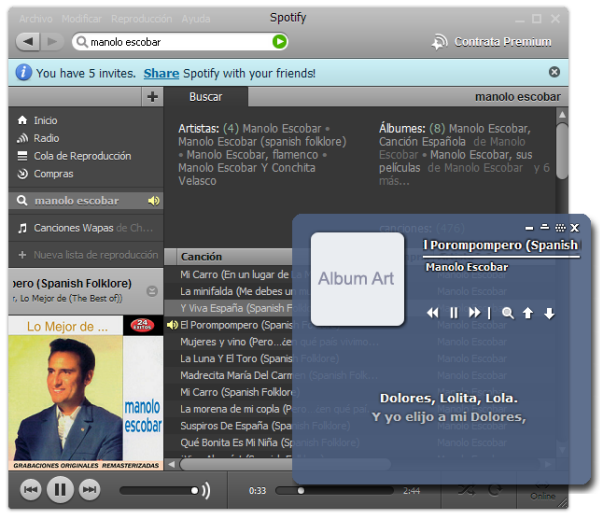600x514 pixels.
Task: Open the Reproducción menu
Action: pos(142,19)
